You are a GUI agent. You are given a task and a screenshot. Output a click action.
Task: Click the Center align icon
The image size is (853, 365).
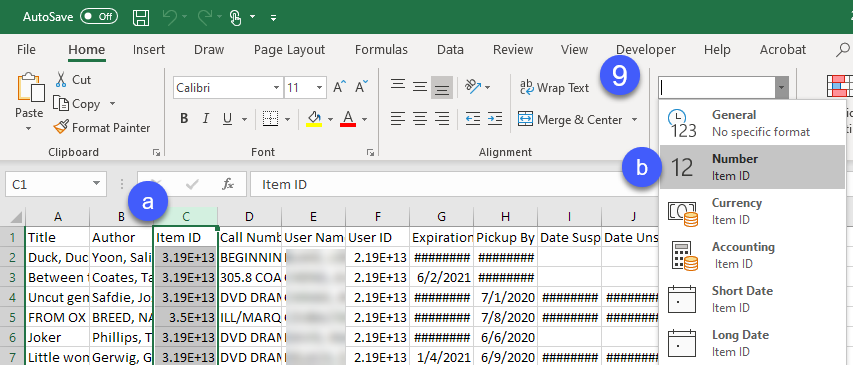pyautogui.click(x=420, y=118)
